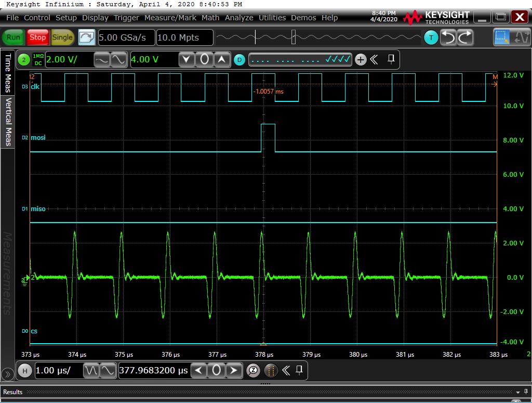Click the trigger T circle icon
532x403 pixels.
click(x=431, y=37)
